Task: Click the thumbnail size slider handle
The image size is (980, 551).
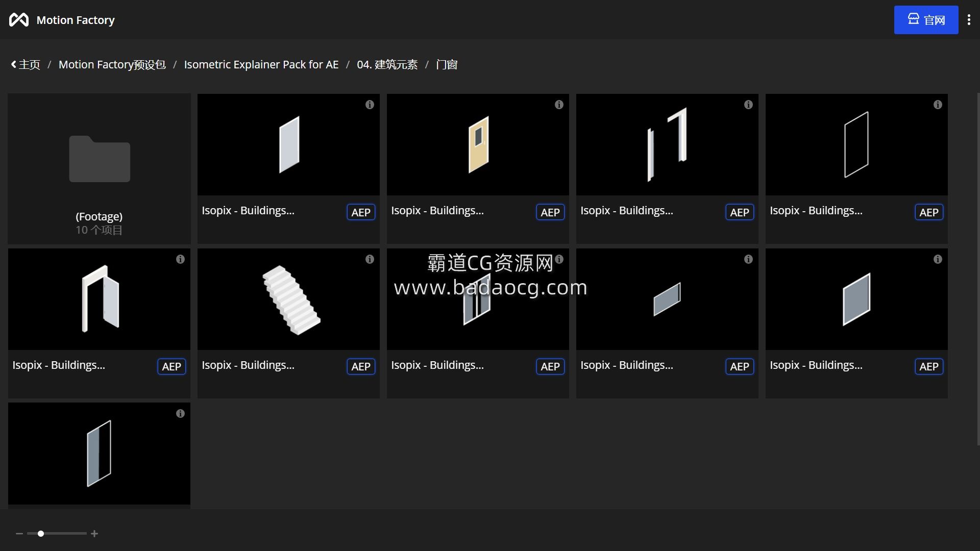Action: pos(41,534)
